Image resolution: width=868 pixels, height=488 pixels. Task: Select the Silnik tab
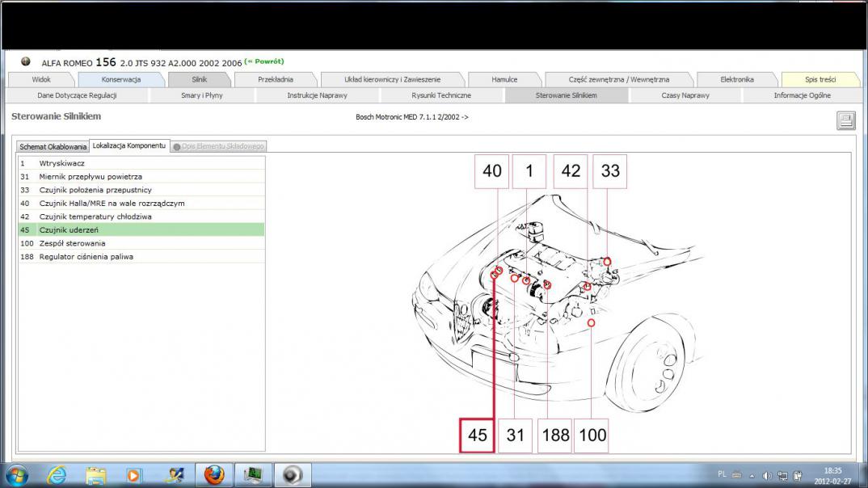[x=200, y=80]
